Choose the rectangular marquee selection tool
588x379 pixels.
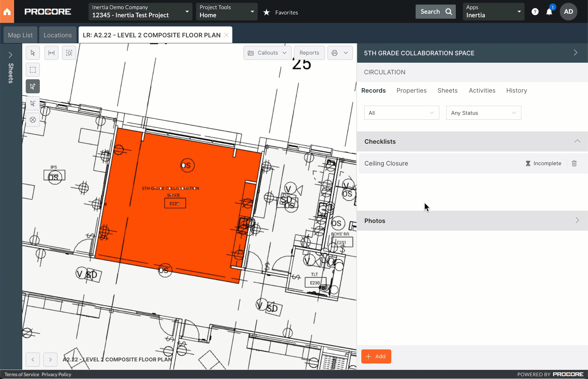[x=33, y=70]
